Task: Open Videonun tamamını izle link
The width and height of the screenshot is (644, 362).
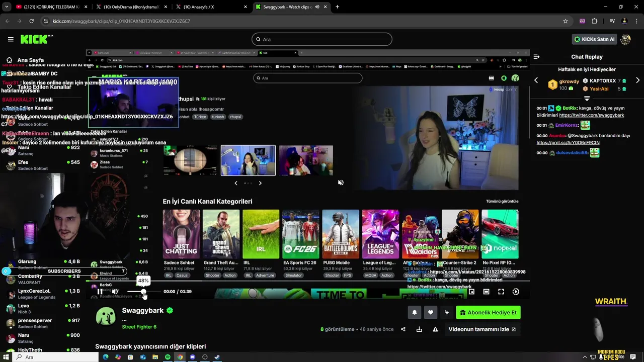Action: (x=482, y=329)
